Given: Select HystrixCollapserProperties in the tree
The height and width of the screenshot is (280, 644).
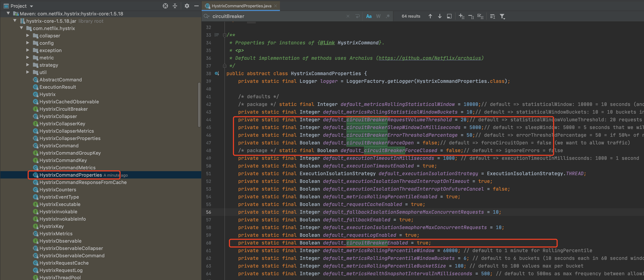Looking at the screenshot, I should [70, 138].
